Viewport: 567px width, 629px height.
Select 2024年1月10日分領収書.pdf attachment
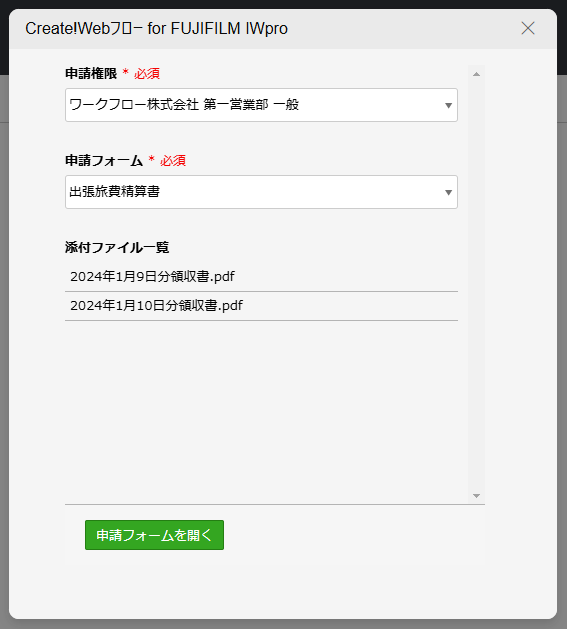point(261,306)
